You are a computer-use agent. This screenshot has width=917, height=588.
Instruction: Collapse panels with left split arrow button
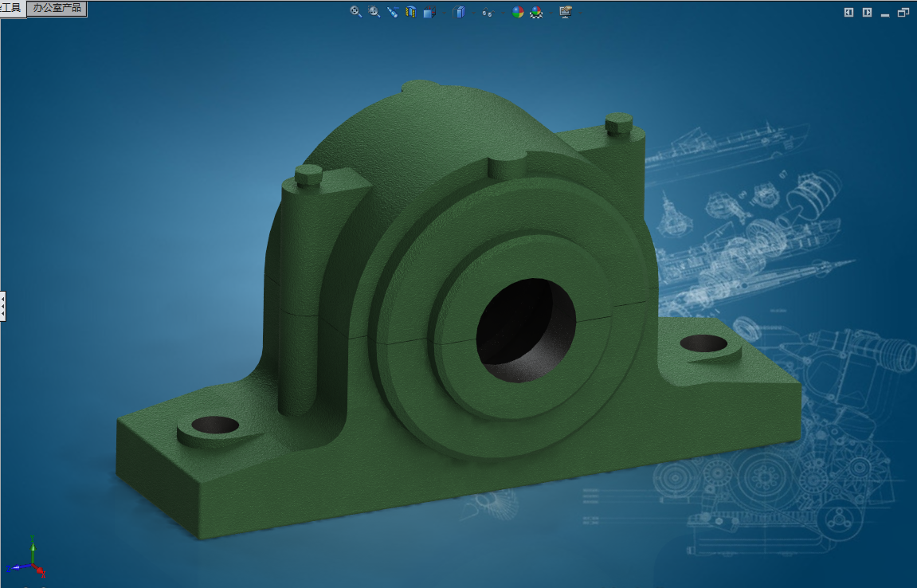[x=848, y=12]
